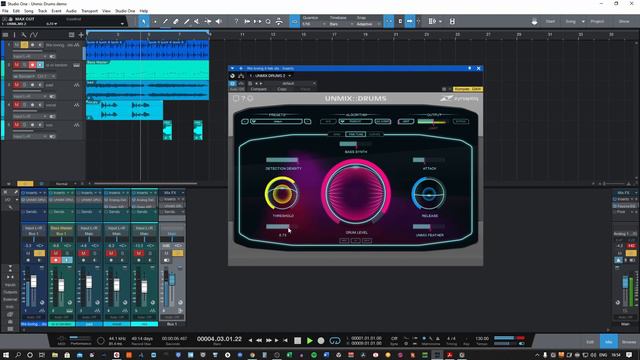Image resolution: width=640 pixels, height=360 pixels.
Task: Click the Add Track plus icon
Action: 81,35
